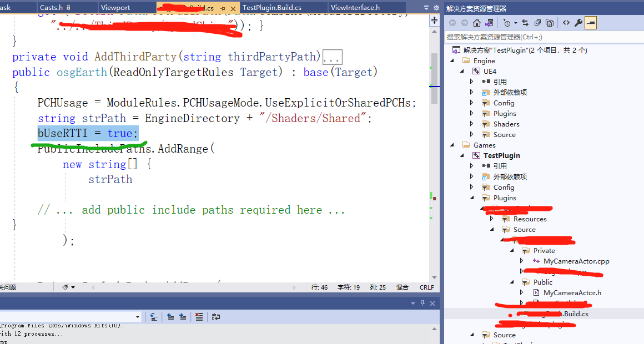644x344 pixels.
Task: Click View Code angle-brackets icon
Action: (566, 23)
